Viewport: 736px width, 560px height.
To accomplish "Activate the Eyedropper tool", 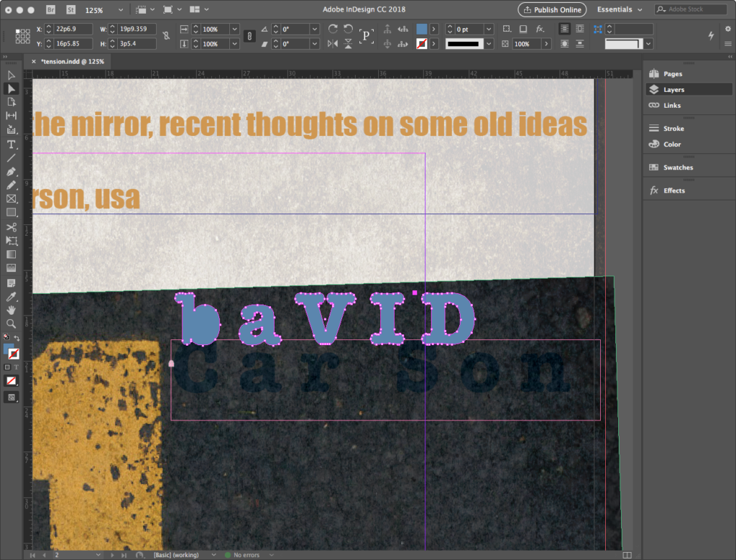I will pos(11,296).
